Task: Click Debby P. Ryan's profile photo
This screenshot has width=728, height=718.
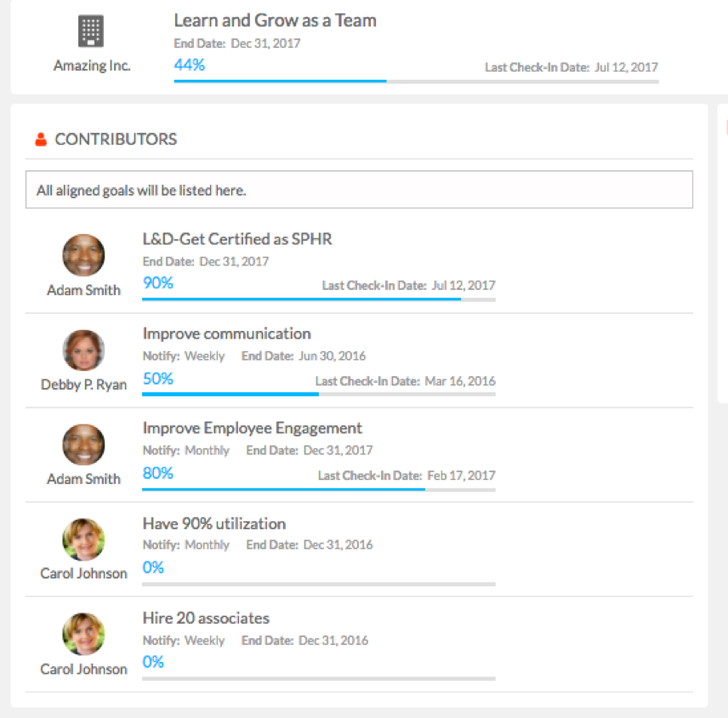Action: pos(83,350)
